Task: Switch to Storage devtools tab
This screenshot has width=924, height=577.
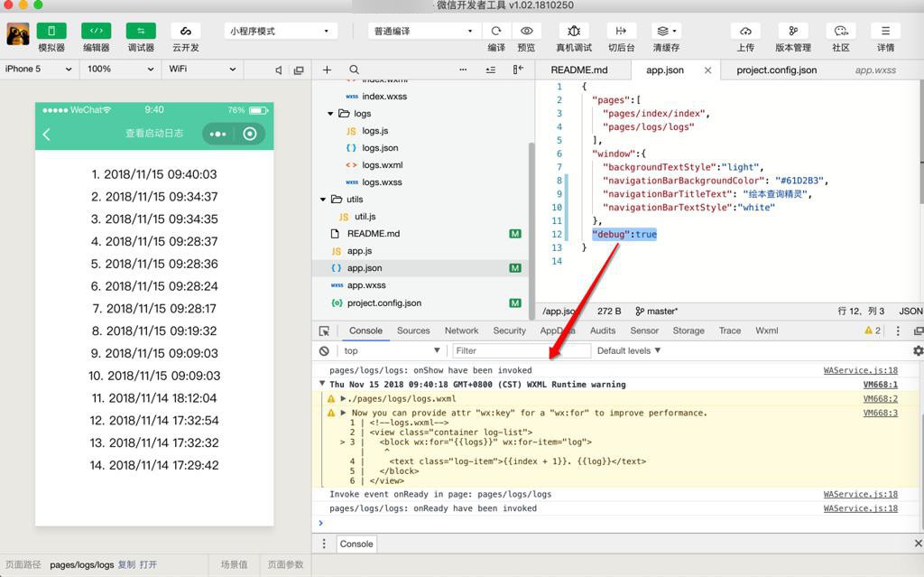Action: click(x=688, y=330)
